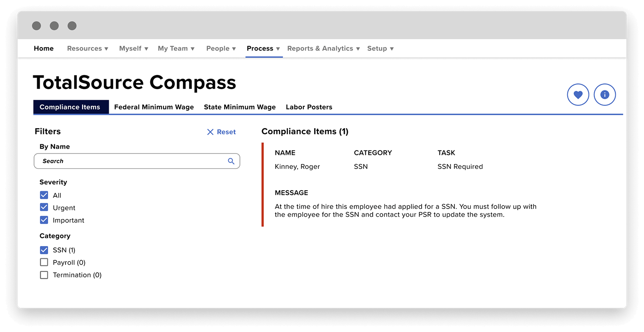Click the NAME column header
Image resolution: width=644 pixels, height=332 pixels.
285,153
